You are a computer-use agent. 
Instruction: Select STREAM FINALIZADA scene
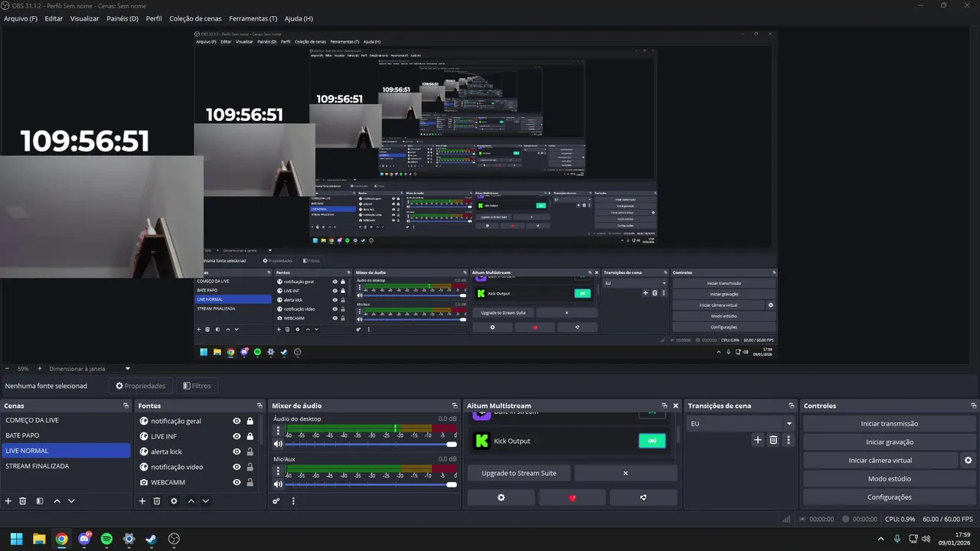point(66,466)
